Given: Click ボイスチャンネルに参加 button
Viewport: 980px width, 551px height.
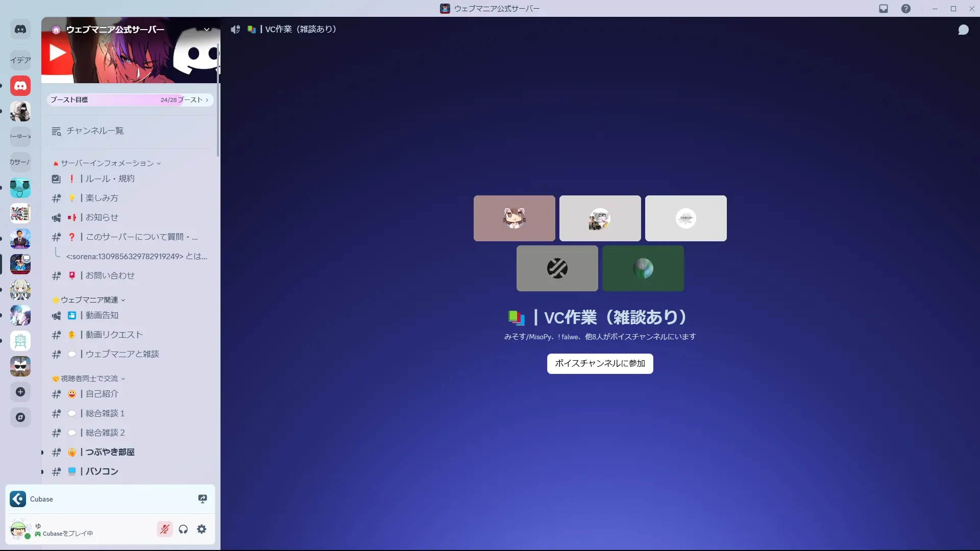Looking at the screenshot, I should click(600, 363).
